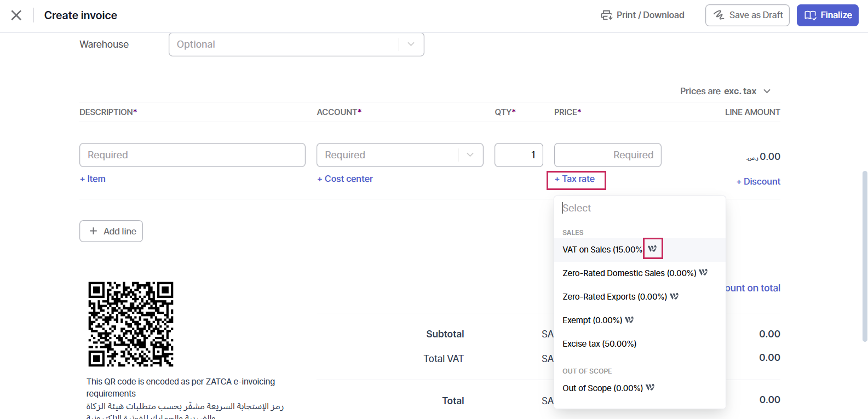Screen dimensions: 868x419
Task: Click the book icon in Finalize button
Action: [x=810, y=15]
